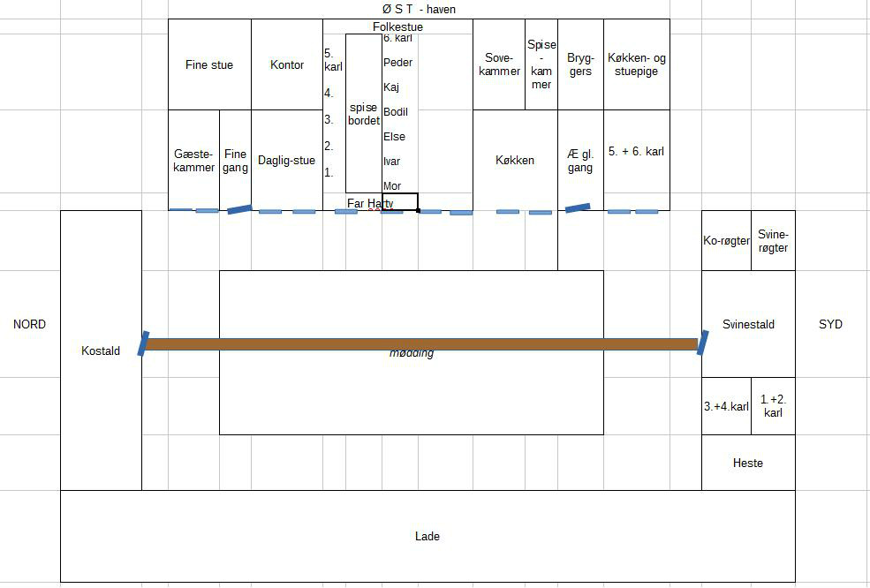Select the slanted blue line below Æ gl. gang
This screenshot has height=588, width=870.
578,207
